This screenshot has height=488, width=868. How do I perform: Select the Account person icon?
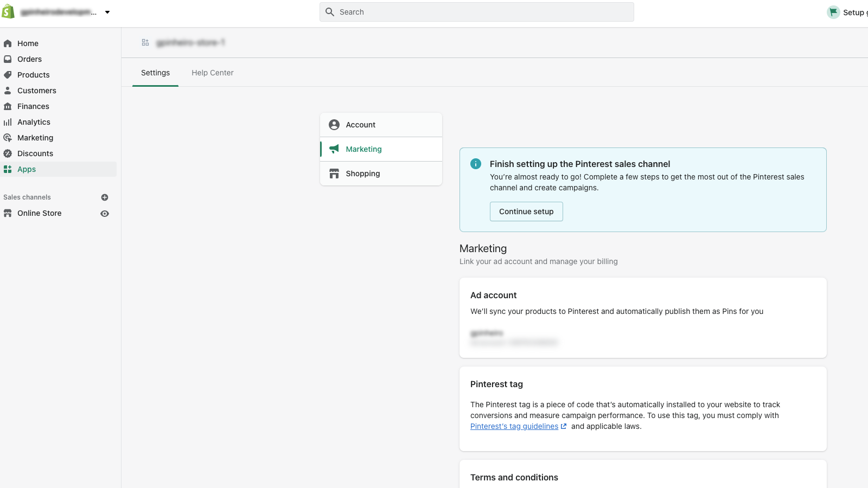point(334,124)
